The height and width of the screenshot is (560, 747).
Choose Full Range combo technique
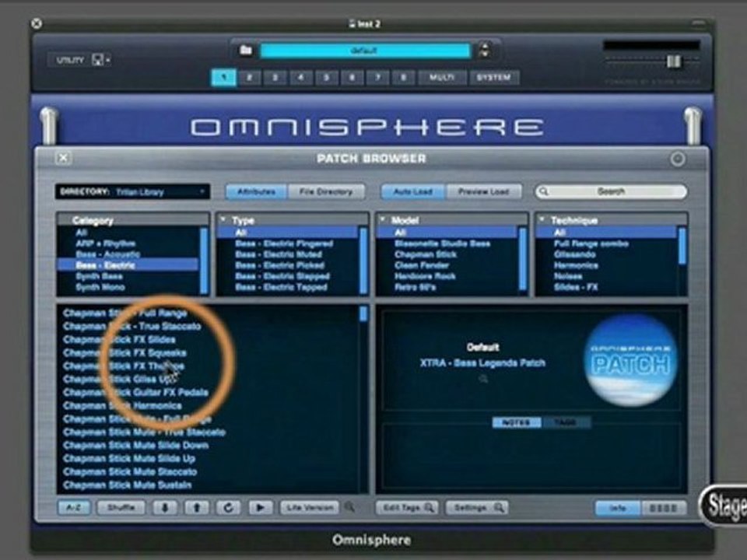pos(591,243)
